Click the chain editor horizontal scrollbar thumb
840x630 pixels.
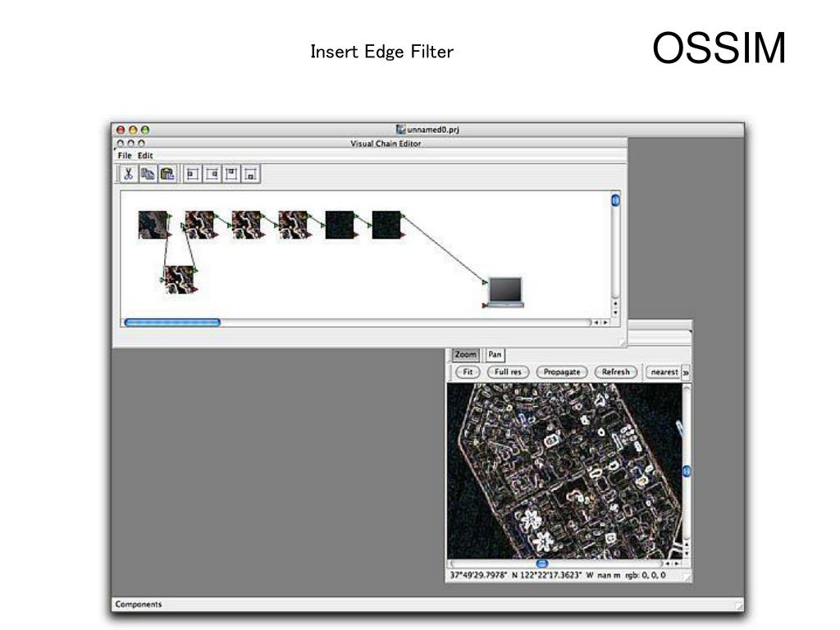tap(172, 322)
